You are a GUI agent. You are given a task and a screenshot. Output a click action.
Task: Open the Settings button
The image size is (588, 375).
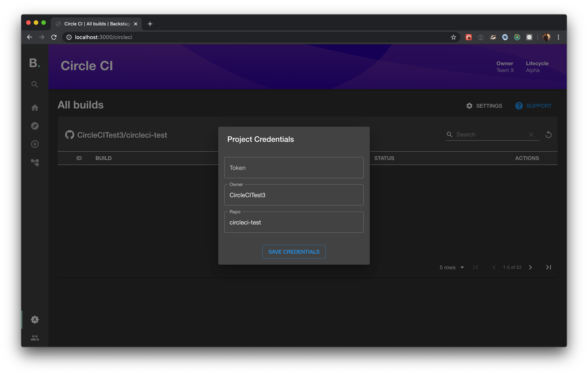[484, 106]
